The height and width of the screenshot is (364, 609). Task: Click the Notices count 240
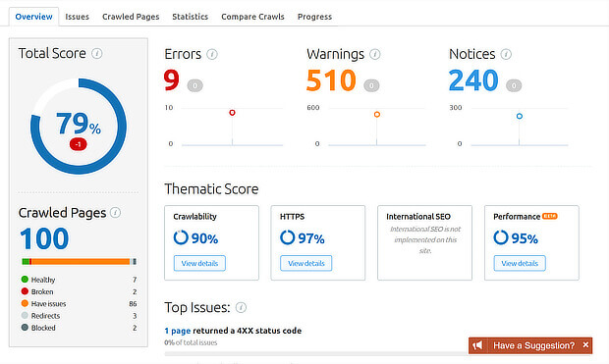coord(473,80)
